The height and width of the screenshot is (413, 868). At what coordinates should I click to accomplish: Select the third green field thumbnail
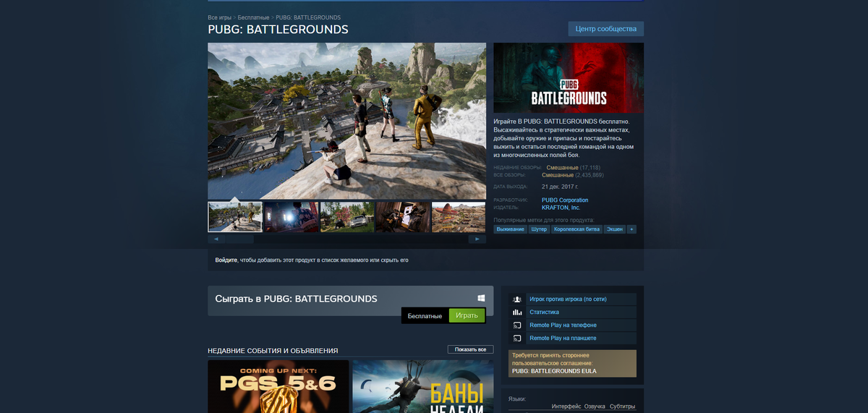coord(347,217)
